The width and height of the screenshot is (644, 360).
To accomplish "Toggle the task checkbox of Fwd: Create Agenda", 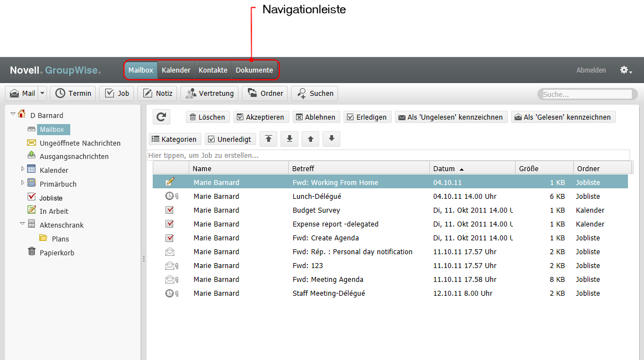I will [x=169, y=238].
